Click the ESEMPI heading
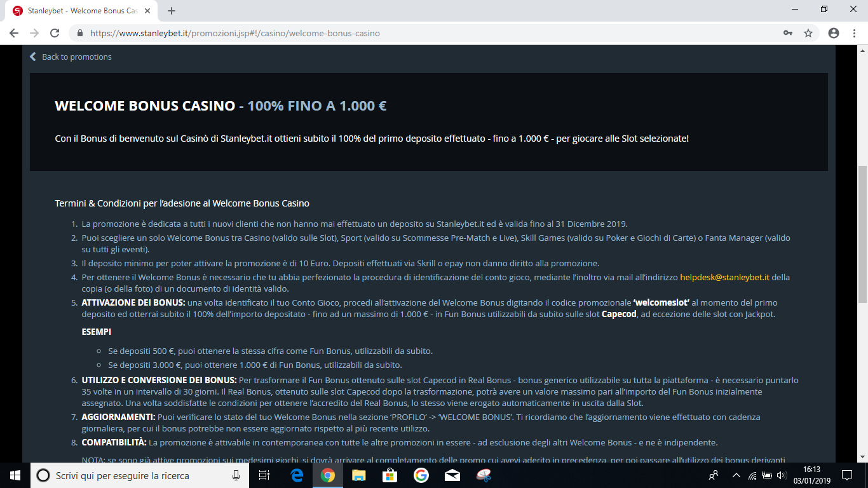This screenshot has height=488, width=868. pos(97,332)
